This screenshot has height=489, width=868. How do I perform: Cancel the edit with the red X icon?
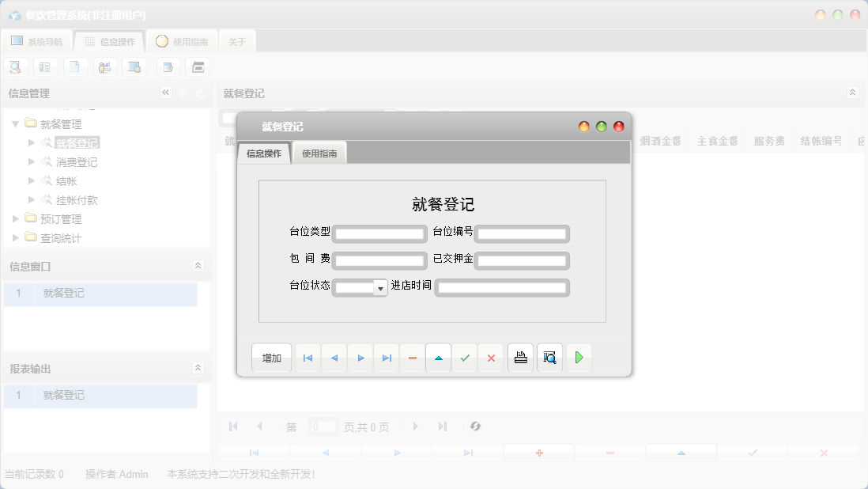491,358
